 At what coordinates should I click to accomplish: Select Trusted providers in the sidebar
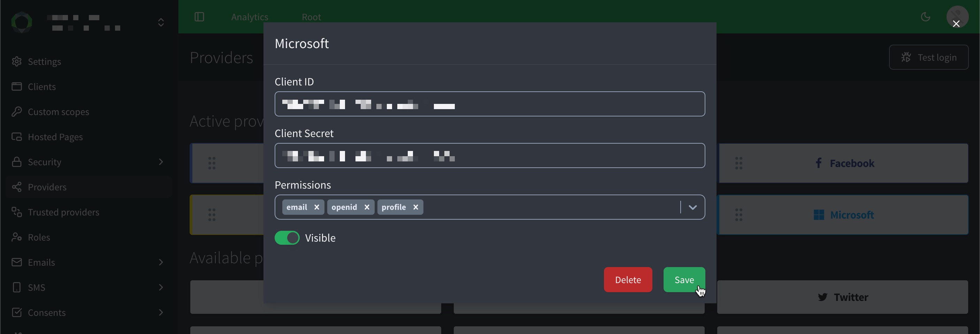click(63, 212)
